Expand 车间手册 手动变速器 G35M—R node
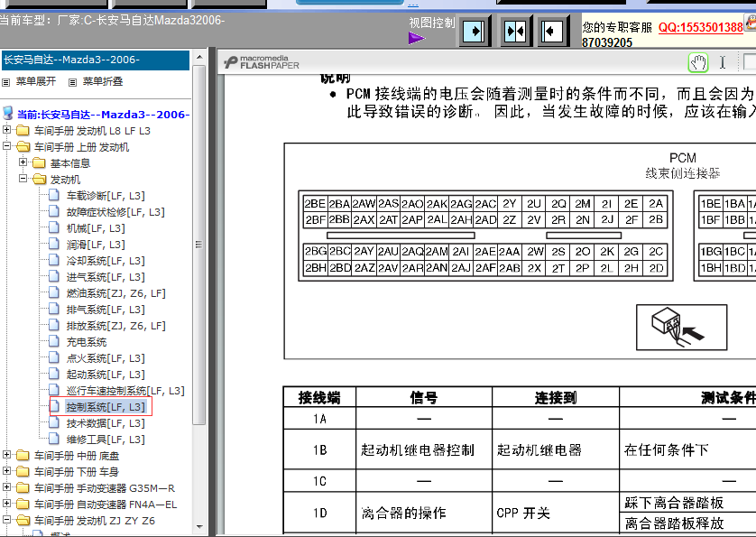Image resolution: width=756 pixels, height=537 pixels. [6, 487]
